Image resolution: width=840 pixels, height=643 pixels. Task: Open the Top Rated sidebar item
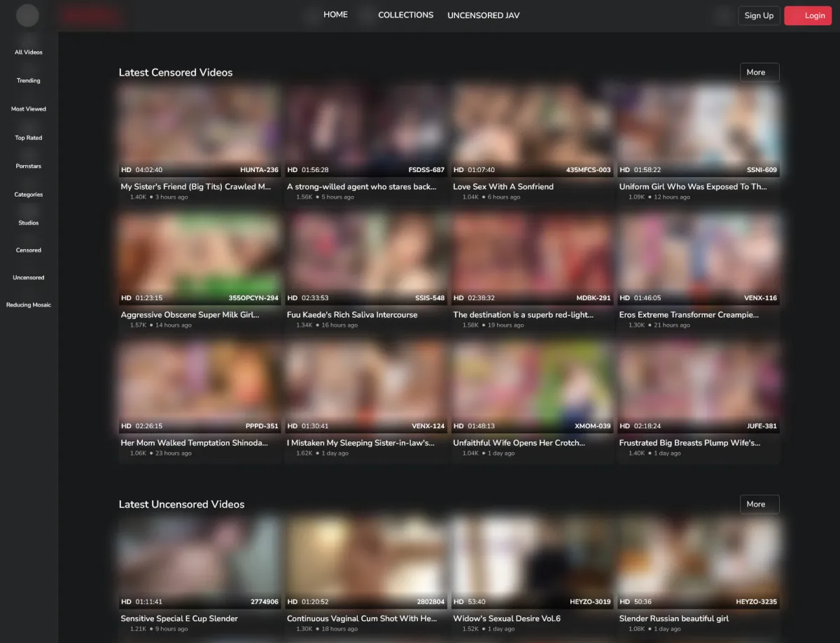29,138
